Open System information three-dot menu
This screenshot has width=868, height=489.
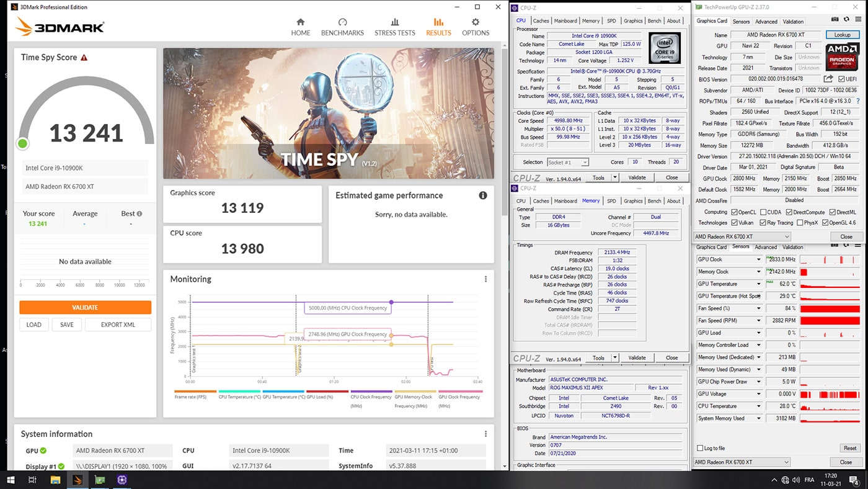pos(485,434)
